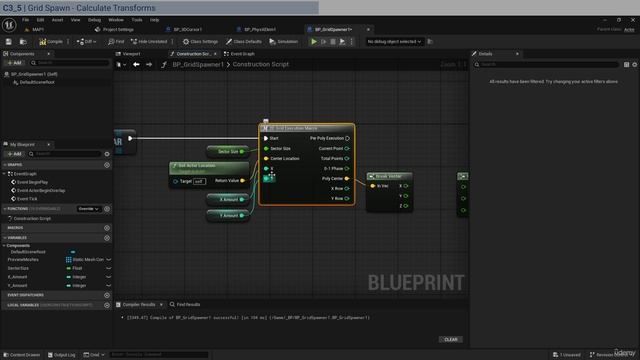Navigate back with the left arrow
The image size is (640, 360).
136,64
